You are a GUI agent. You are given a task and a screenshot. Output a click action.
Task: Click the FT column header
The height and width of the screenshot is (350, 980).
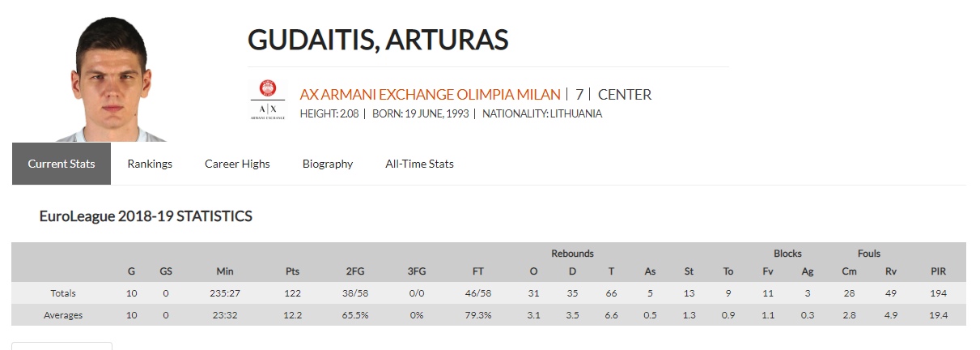478,272
